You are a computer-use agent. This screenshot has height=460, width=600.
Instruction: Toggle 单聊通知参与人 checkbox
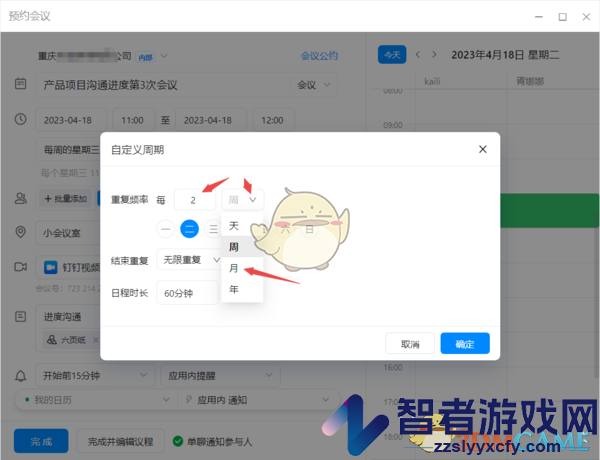point(178,441)
